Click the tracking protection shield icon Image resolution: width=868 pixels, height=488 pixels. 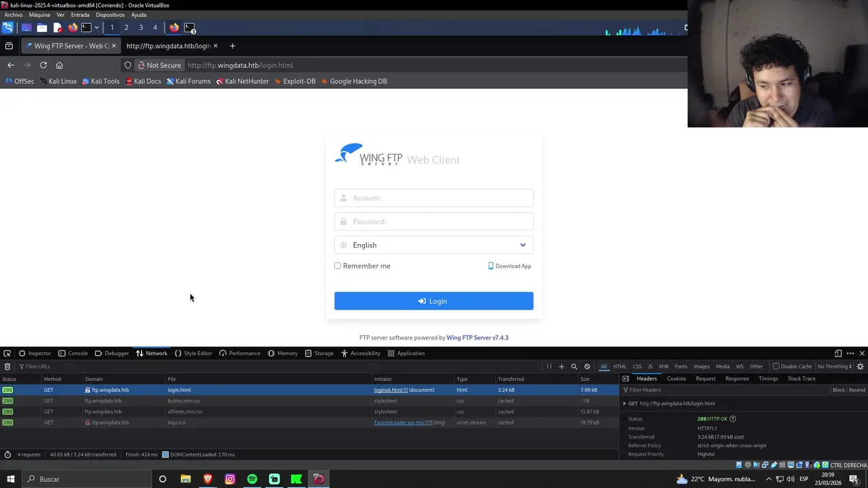127,65
